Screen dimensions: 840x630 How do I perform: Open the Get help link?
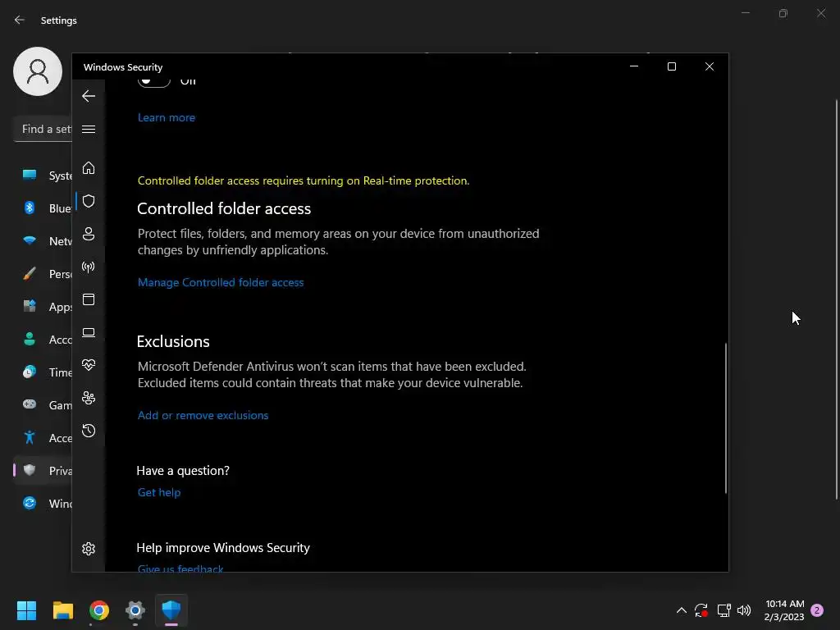click(159, 492)
